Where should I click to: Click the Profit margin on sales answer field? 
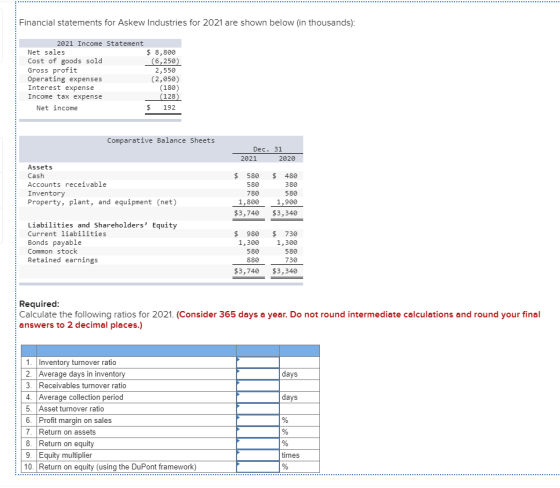[258, 420]
